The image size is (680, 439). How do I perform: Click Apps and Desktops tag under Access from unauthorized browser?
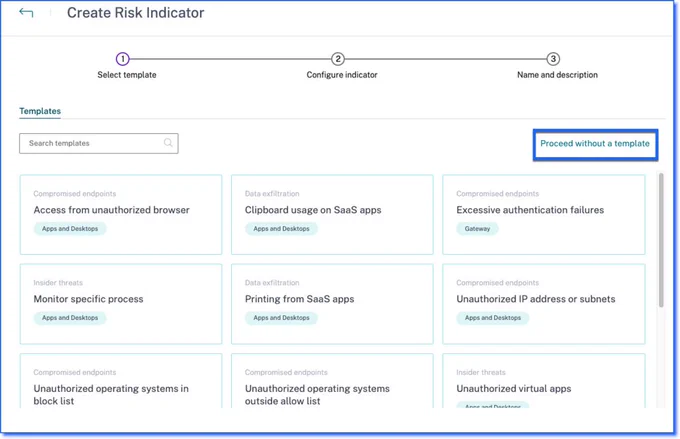70,229
